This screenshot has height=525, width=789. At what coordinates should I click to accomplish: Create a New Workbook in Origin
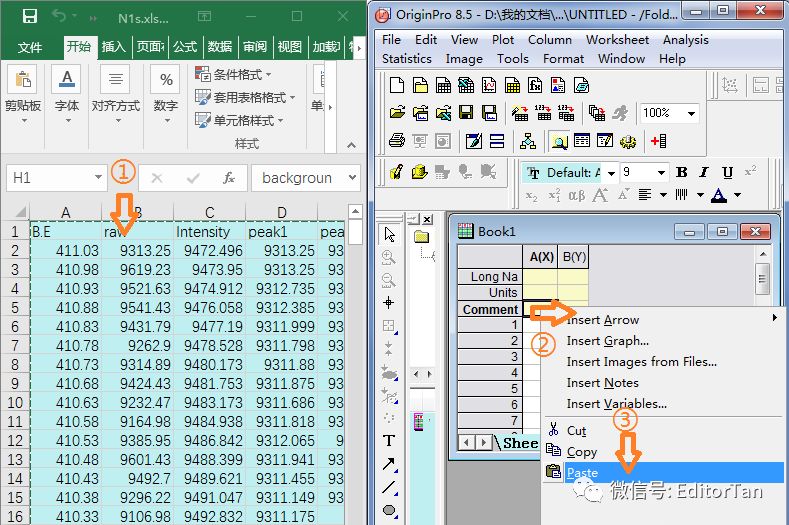[443, 85]
